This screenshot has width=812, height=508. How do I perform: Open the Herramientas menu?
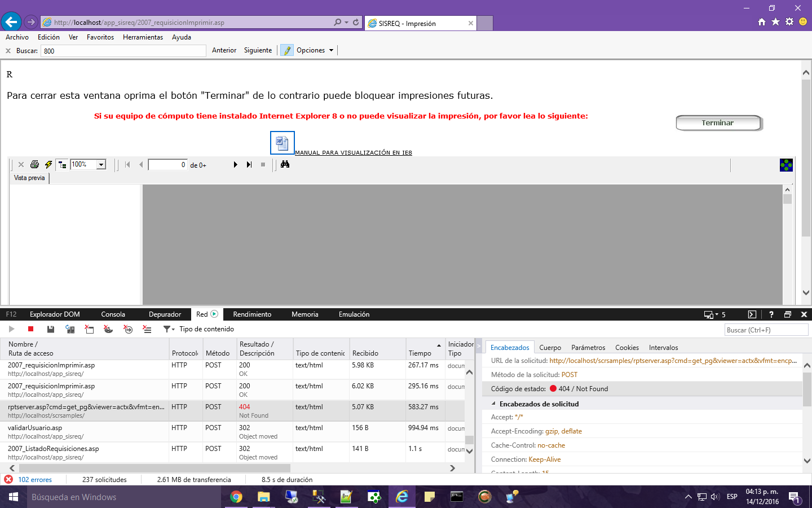tap(143, 37)
